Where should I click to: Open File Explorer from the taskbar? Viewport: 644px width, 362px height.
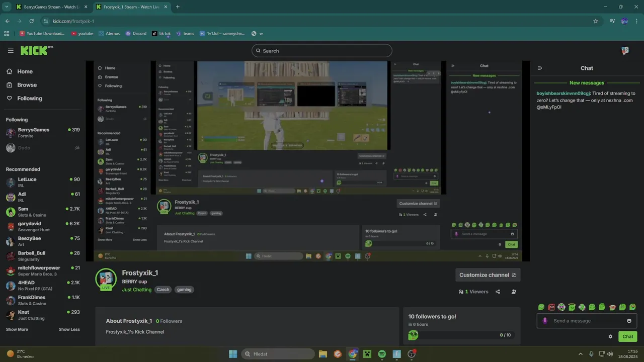[x=323, y=354]
